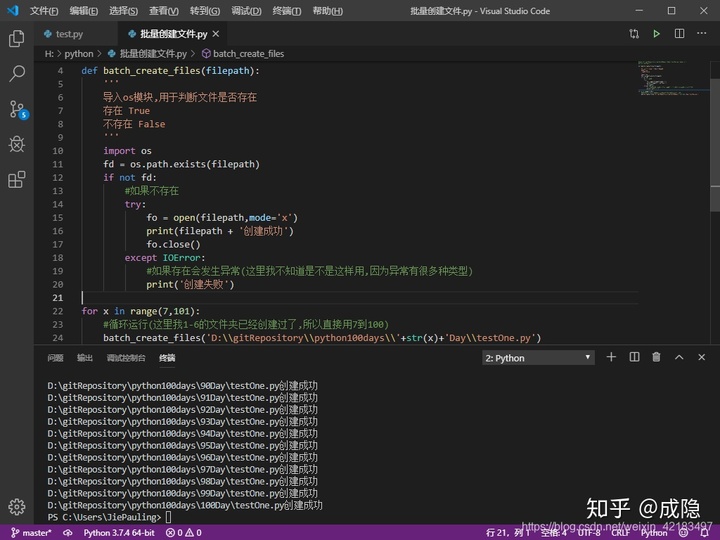
Task: Run the Python file with green play button
Action: (657, 34)
